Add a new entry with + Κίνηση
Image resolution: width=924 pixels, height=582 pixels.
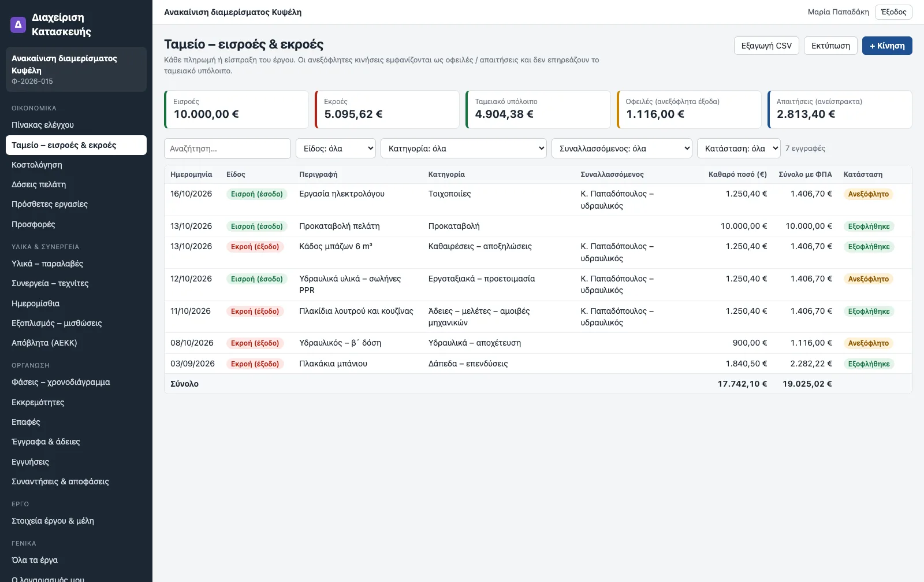887,46
